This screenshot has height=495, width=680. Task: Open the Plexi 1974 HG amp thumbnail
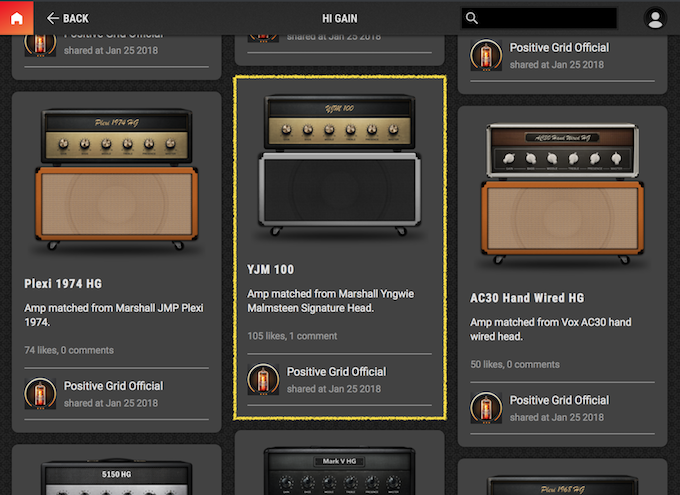coord(116,179)
